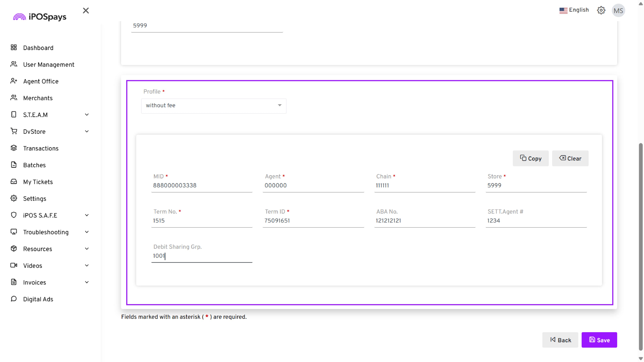644x362 pixels.
Task: Close the sidebar with X icon
Action: (86, 11)
